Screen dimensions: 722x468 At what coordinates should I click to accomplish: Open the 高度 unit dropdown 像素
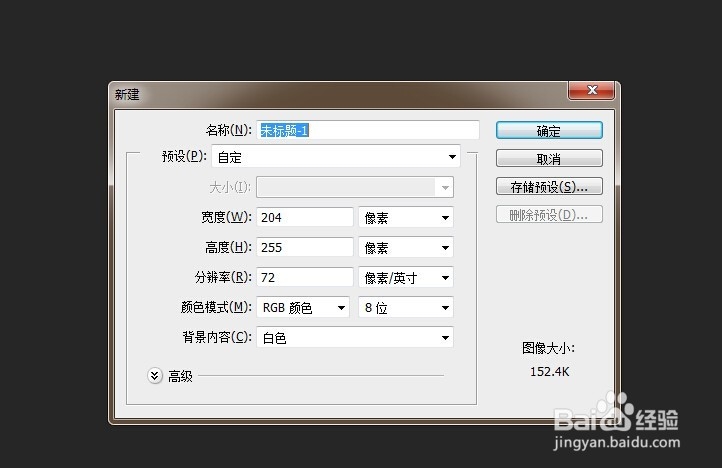(406, 247)
